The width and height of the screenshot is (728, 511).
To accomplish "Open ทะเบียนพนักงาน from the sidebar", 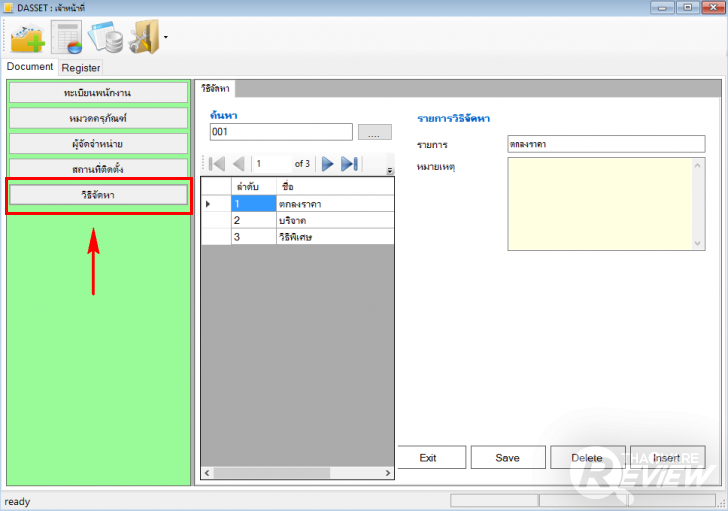I will [98, 93].
